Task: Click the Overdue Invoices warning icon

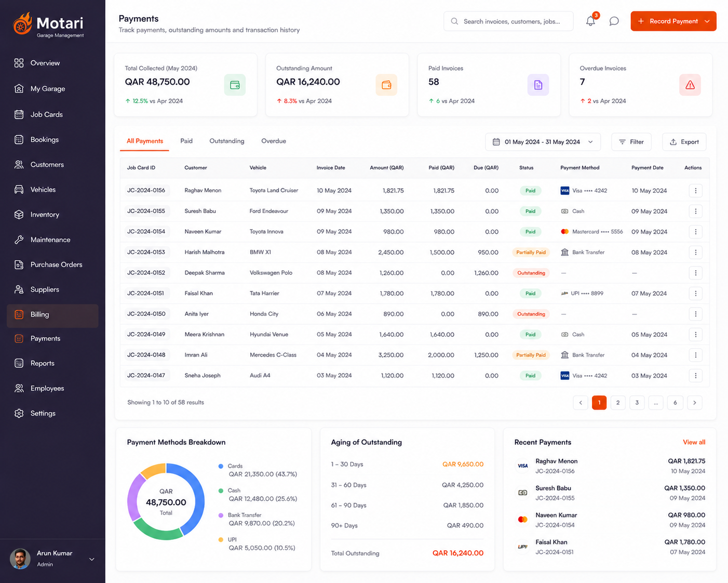Action: (x=690, y=85)
